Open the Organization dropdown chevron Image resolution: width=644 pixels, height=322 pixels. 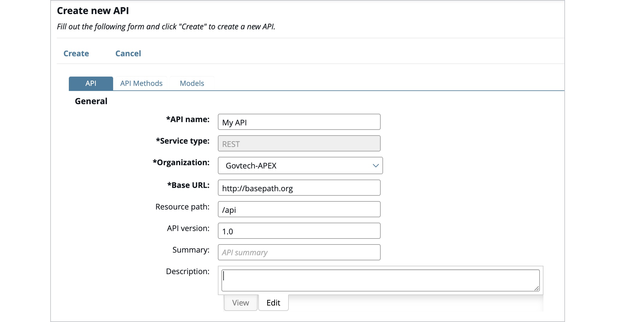(x=376, y=165)
